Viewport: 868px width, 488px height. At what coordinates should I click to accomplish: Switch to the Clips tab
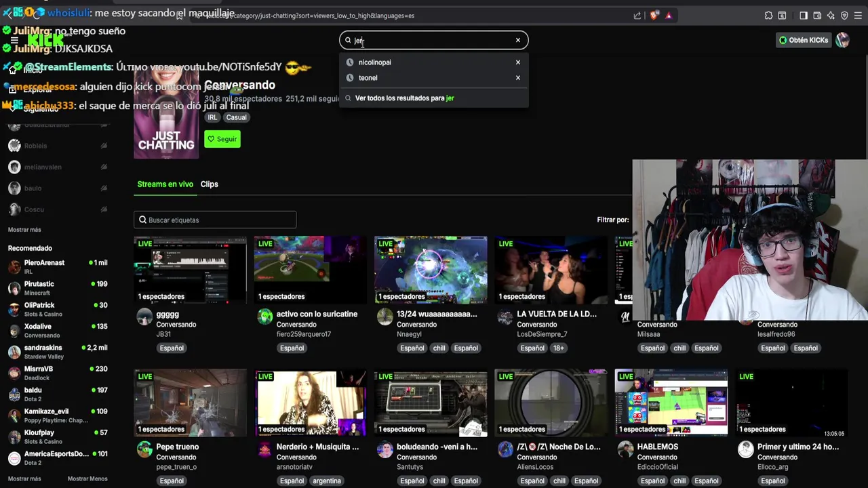[209, 184]
